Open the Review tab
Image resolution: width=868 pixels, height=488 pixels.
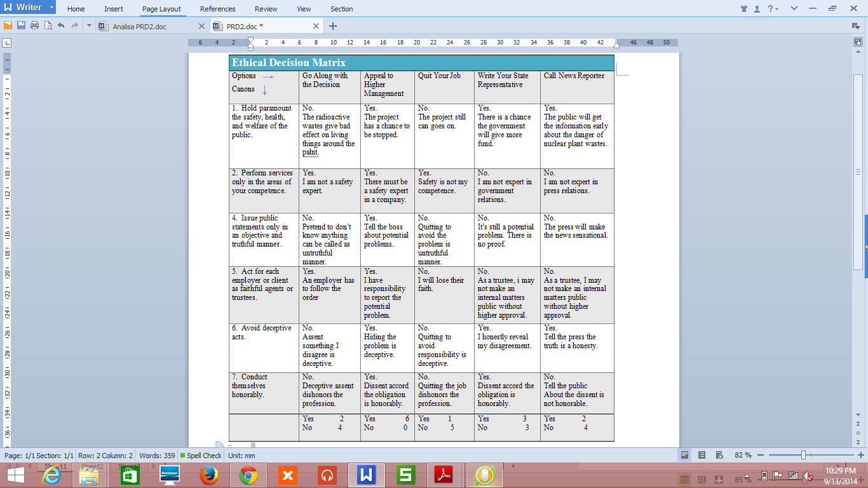(x=266, y=9)
